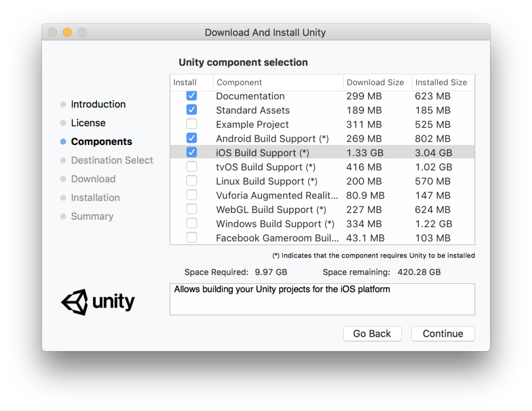Select the License step in sidebar

pyautogui.click(x=88, y=123)
